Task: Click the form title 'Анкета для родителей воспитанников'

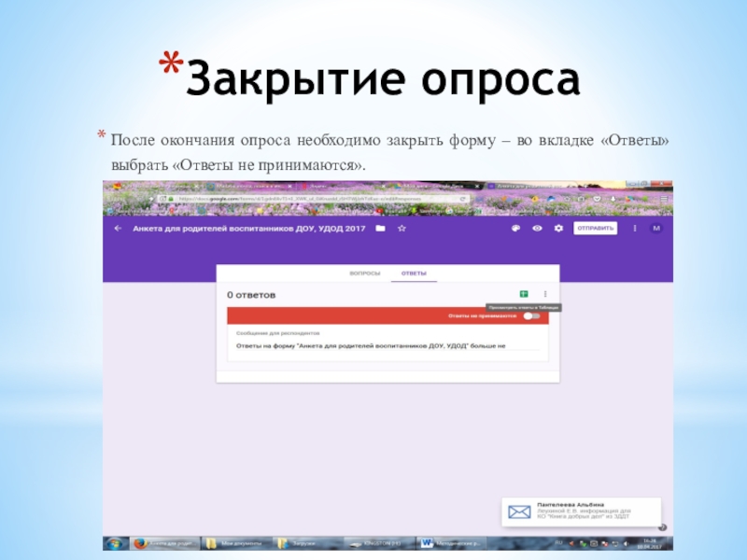Action: point(248,229)
